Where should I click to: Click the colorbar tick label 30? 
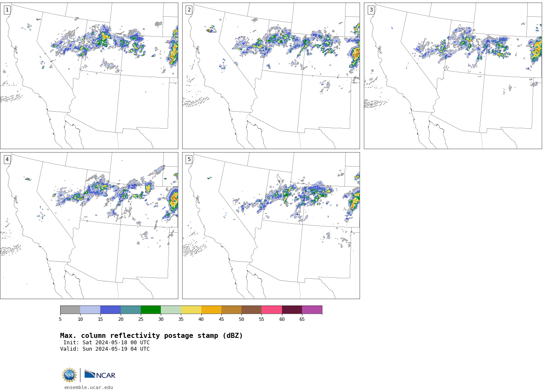tap(161, 319)
